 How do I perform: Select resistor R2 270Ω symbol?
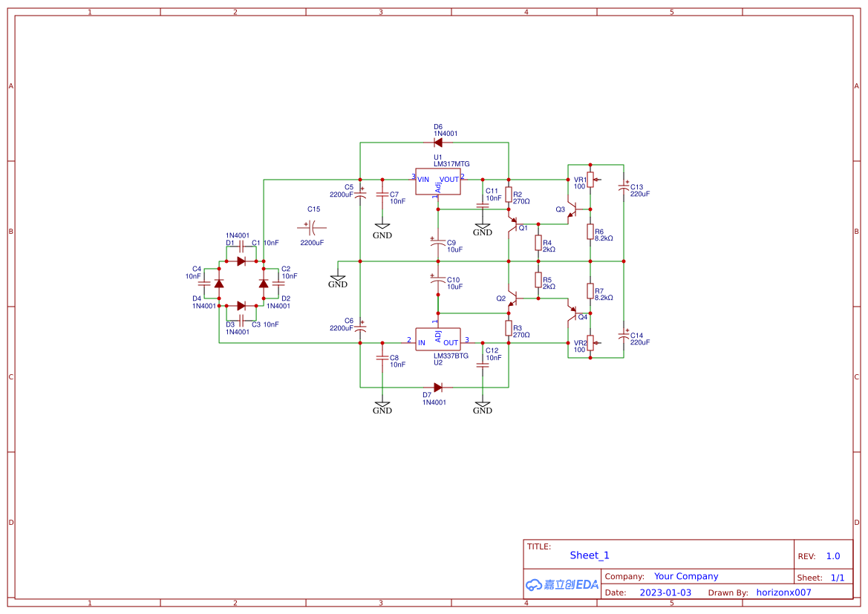coord(508,195)
